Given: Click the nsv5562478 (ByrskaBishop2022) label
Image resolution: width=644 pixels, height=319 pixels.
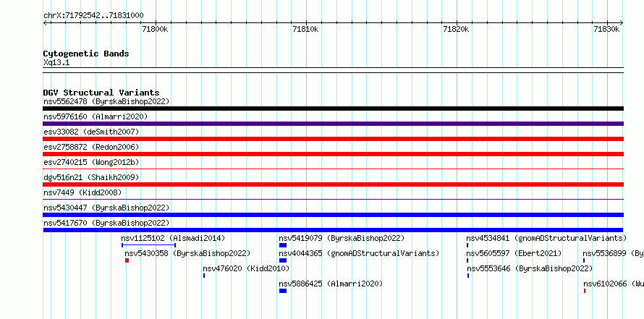Looking at the screenshot, I should click(x=106, y=101).
